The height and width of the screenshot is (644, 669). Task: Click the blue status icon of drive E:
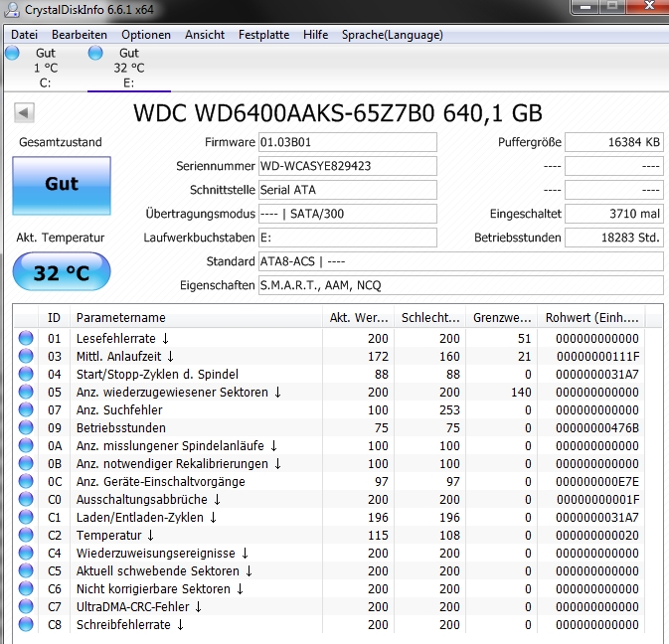(x=95, y=53)
